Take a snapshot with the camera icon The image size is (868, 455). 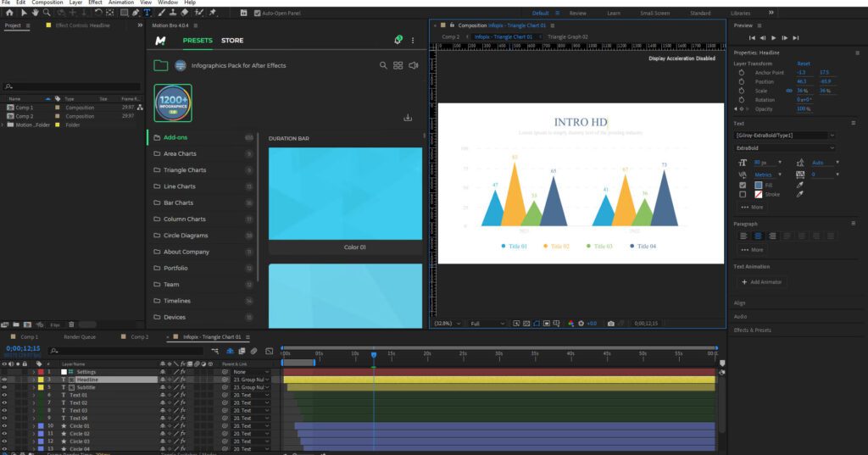tap(610, 323)
